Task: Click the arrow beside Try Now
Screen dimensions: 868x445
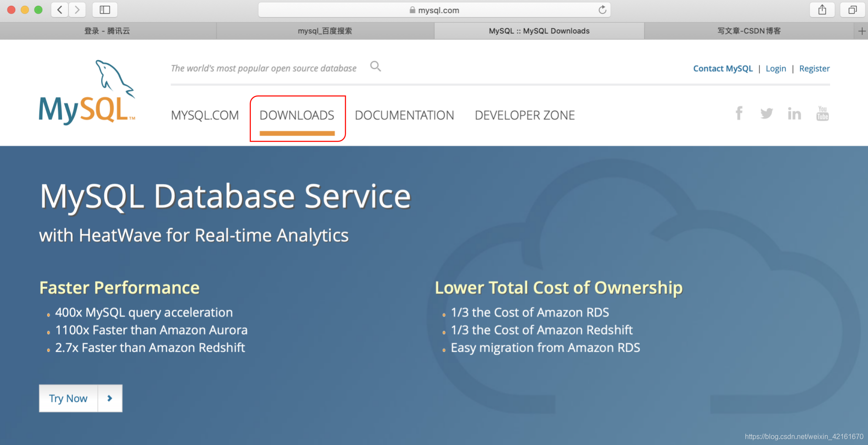Action: coord(110,398)
